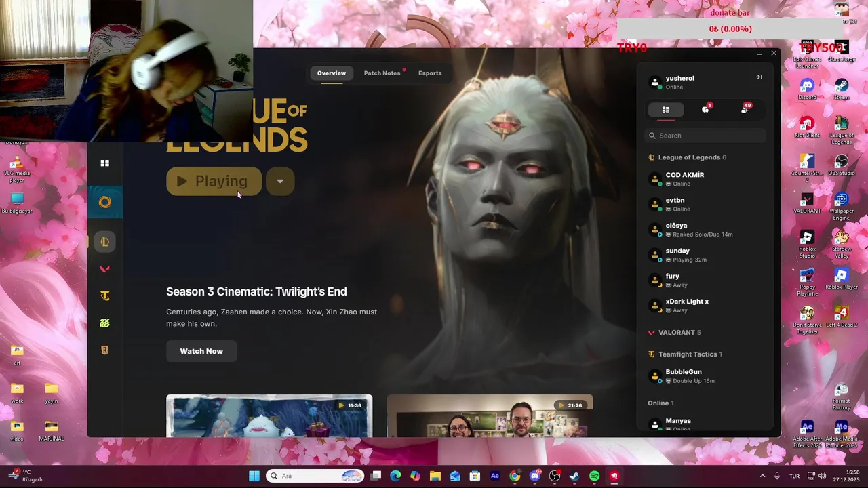The image size is (868, 488).
Task: Select friend xDark Light x
Action: [705, 306]
